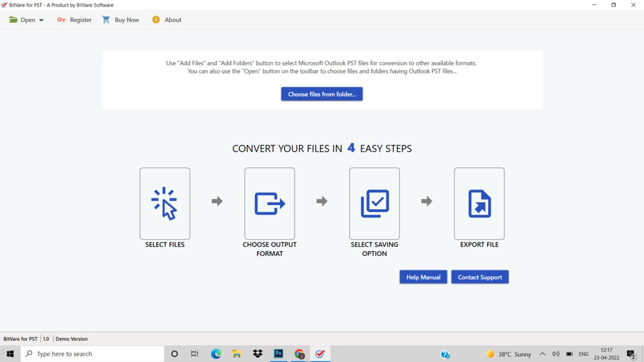The height and width of the screenshot is (362, 644).
Task: Click the Get Help question mark tray icon
Action: [x=445, y=354]
